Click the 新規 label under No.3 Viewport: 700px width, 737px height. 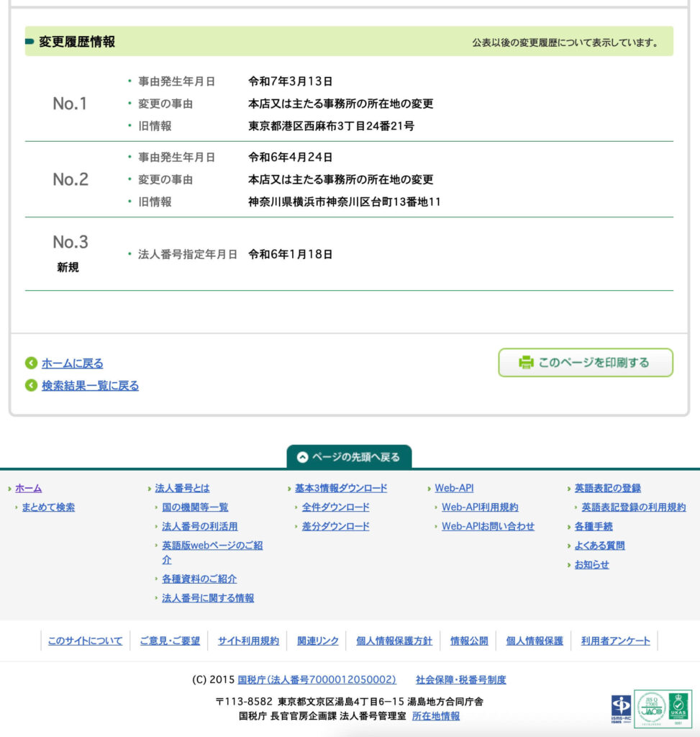pyautogui.click(x=68, y=268)
